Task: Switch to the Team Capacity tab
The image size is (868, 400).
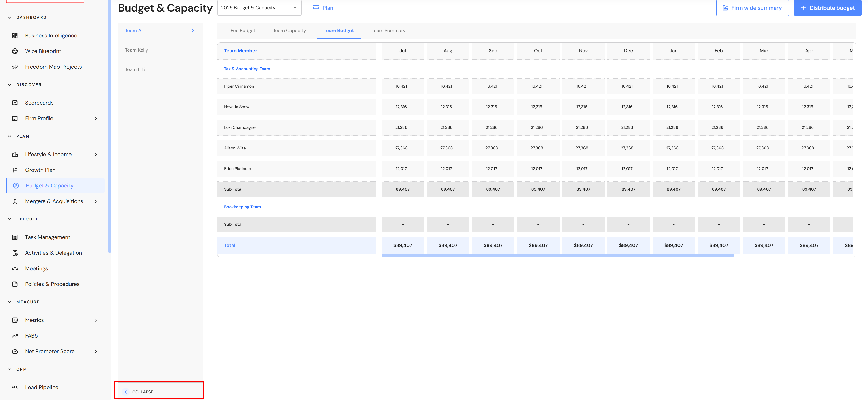Action: pos(289,31)
